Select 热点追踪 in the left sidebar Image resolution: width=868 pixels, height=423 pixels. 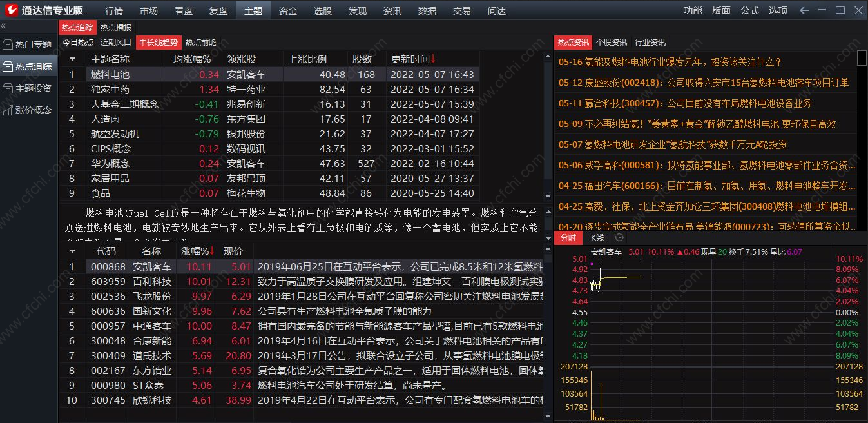tap(28, 66)
